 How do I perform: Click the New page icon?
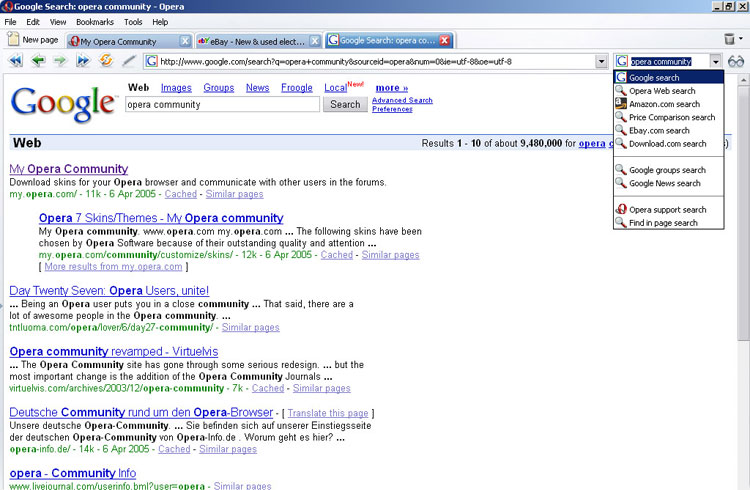click(13, 39)
